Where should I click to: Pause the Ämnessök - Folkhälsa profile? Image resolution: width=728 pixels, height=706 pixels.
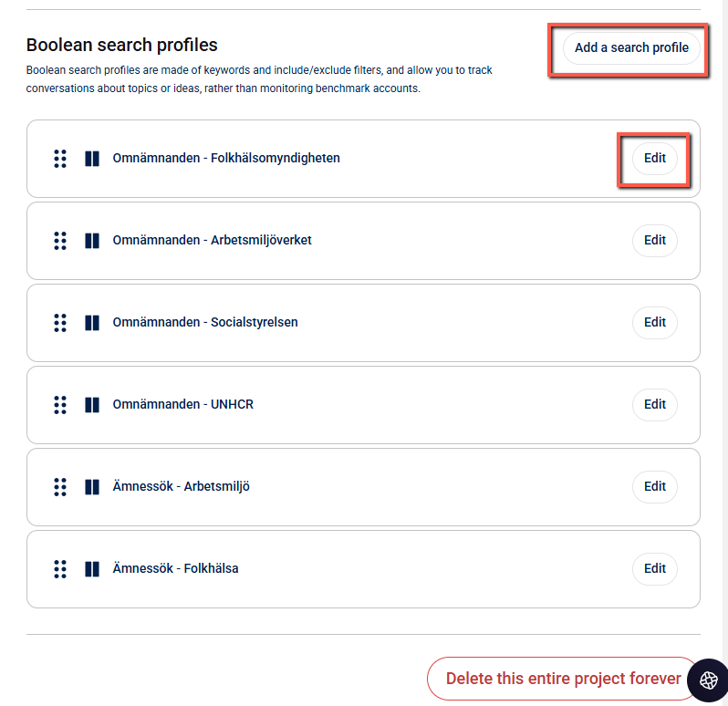(x=91, y=569)
